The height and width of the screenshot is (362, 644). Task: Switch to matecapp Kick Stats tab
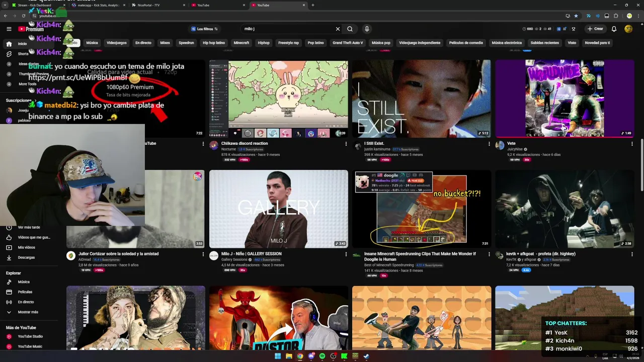[x=98, y=5]
